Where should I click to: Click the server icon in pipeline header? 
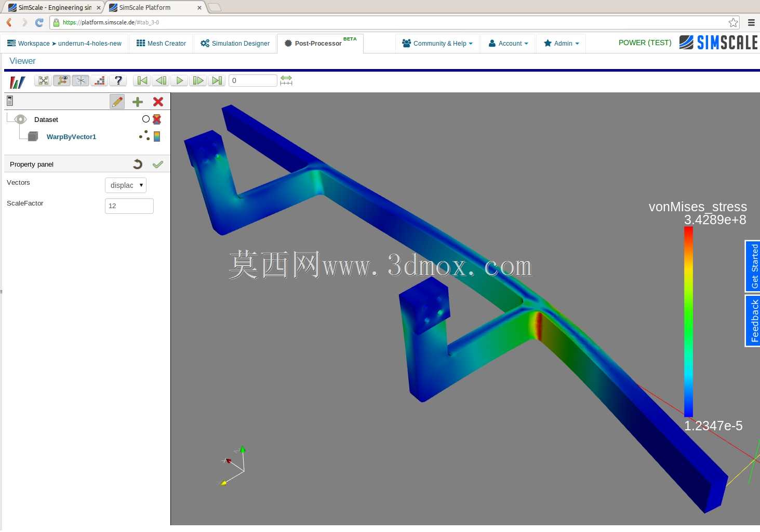tap(10, 101)
